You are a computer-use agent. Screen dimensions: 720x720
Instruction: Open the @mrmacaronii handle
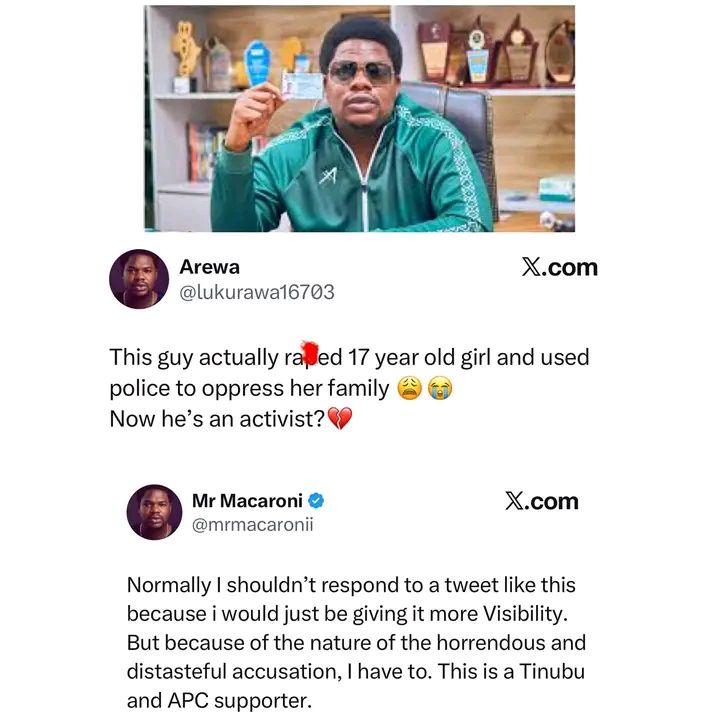252,525
